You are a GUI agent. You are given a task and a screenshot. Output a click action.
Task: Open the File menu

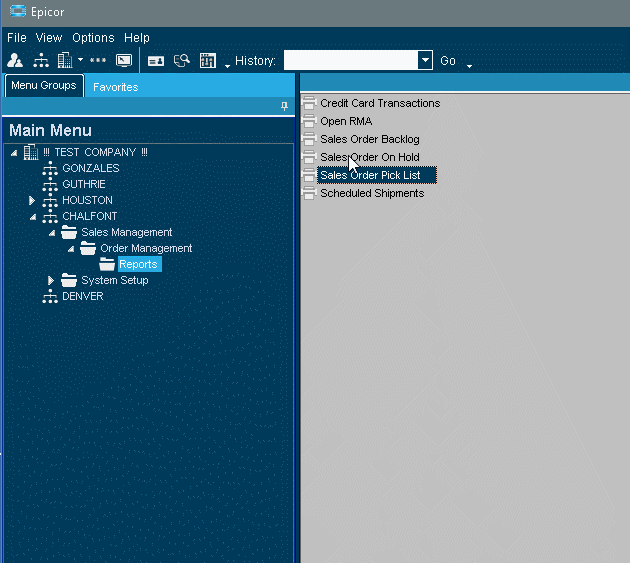(17, 38)
